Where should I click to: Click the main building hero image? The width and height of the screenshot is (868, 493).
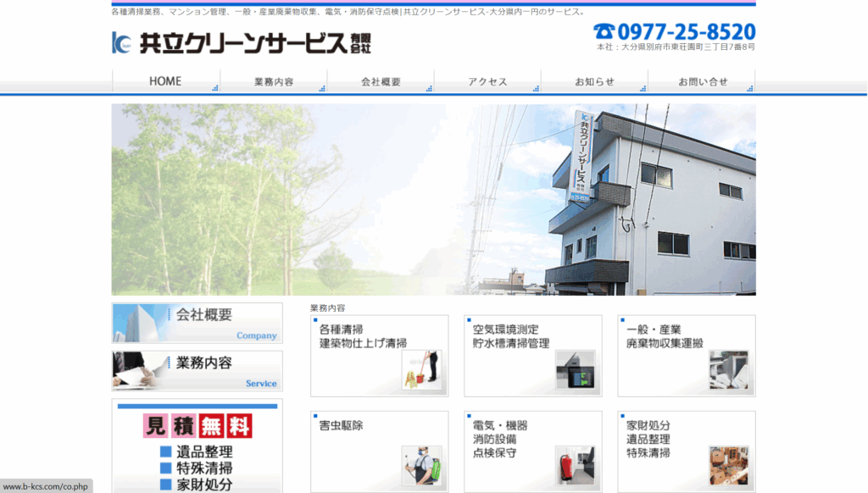click(x=433, y=199)
